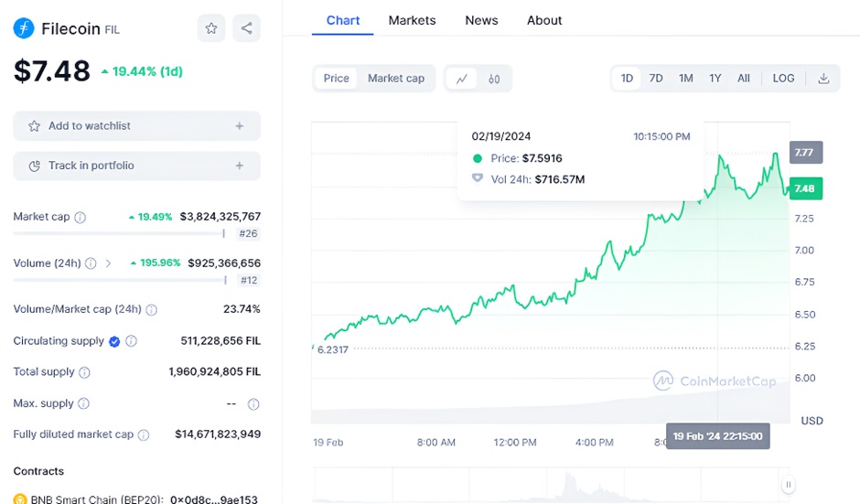This screenshot has height=504, width=860.
Task: Expand Volume (24h) chevron arrow
Action: pos(109,263)
